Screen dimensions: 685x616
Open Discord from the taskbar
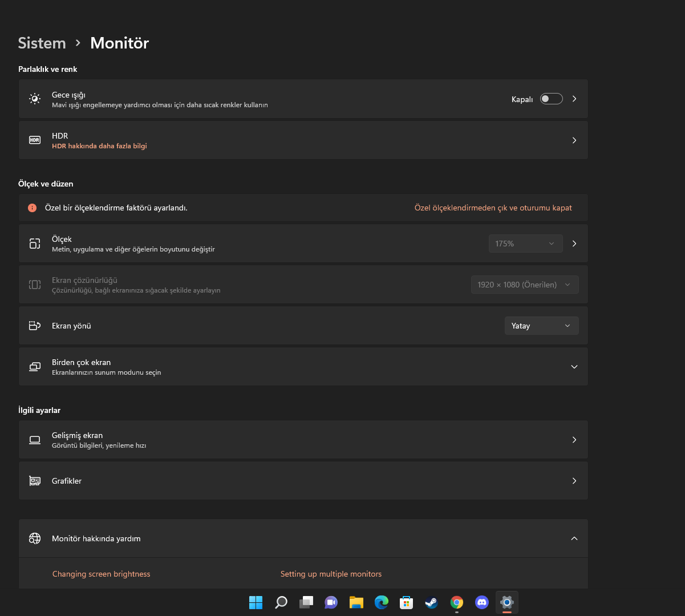tap(482, 602)
